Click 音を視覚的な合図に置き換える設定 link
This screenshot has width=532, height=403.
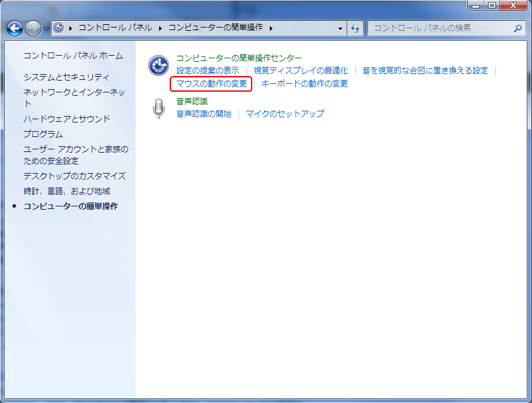(x=425, y=71)
